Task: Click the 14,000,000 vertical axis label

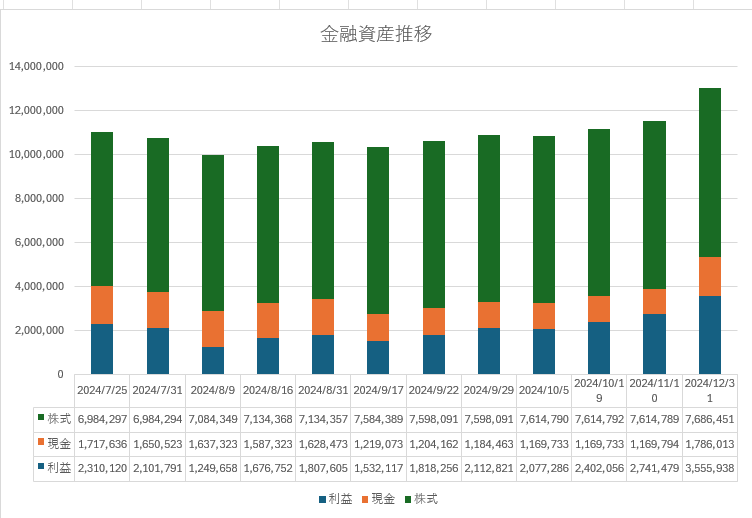Action: pos(36,67)
